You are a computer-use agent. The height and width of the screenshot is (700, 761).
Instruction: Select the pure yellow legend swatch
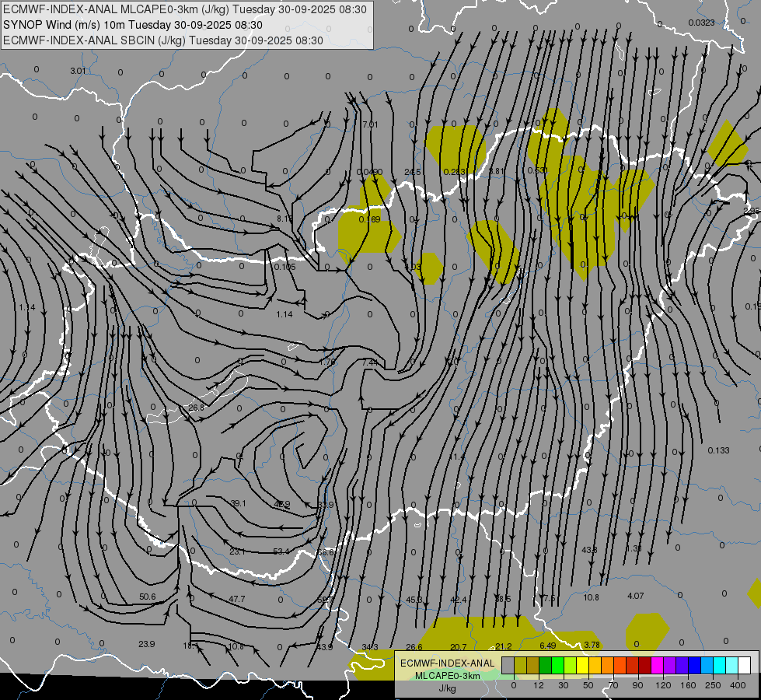pos(582,666)
